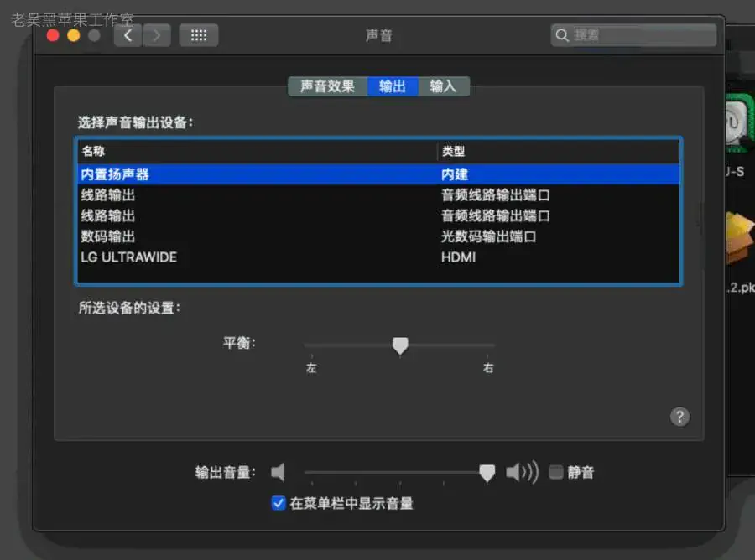This screenshot has width=755, height=560.
Task: Click the low volume speaker icon
Action: (278, 472)
